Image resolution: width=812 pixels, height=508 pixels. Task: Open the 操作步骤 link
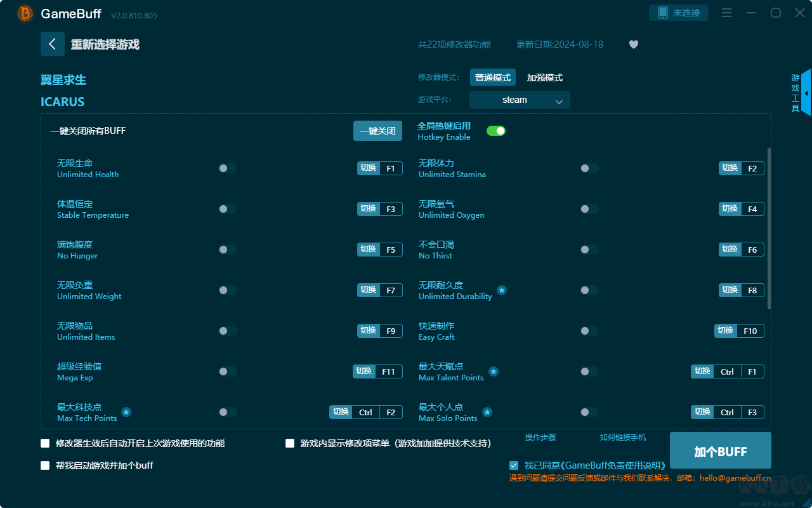[x=540, y=438]
